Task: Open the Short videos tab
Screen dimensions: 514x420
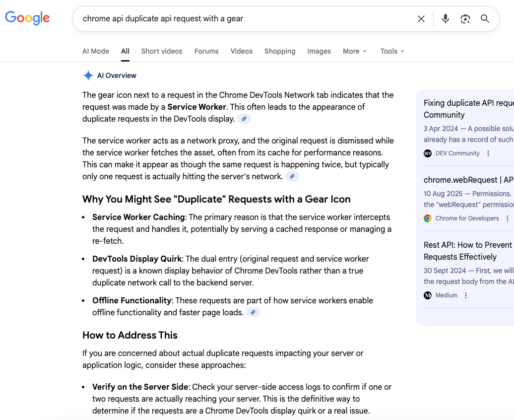Action: pyautogui.click(x=162, y=51)
